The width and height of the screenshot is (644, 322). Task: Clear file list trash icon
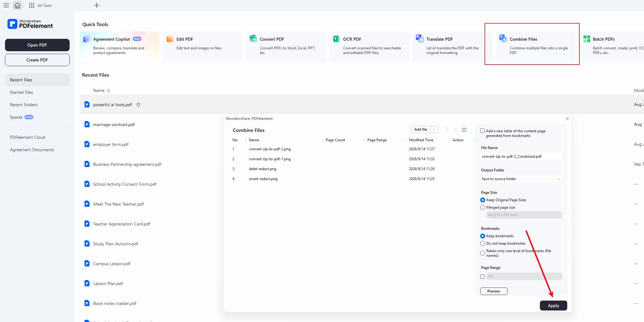(464, 129)
